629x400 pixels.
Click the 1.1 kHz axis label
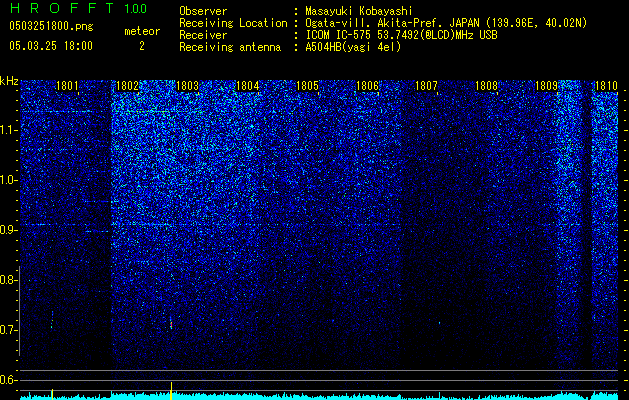point(8,130)
